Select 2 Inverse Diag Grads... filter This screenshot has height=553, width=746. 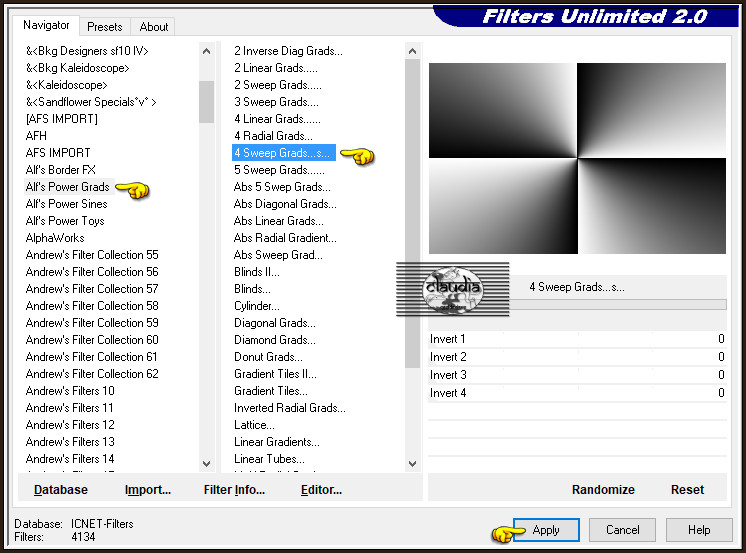pyautogui.click(x=288, y=51)
